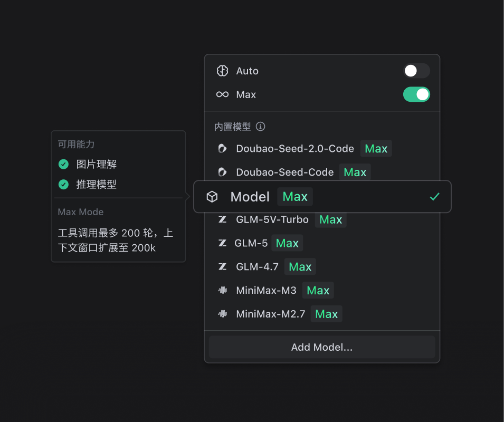
Task: Click the 图片理解 capability text
Action: click(97, 164)
